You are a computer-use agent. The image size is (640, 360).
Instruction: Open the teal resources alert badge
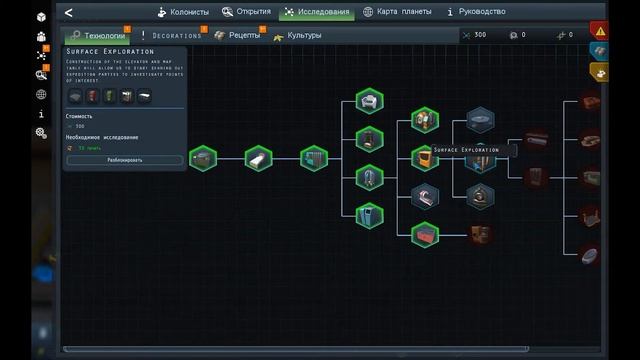coord(599,51)
